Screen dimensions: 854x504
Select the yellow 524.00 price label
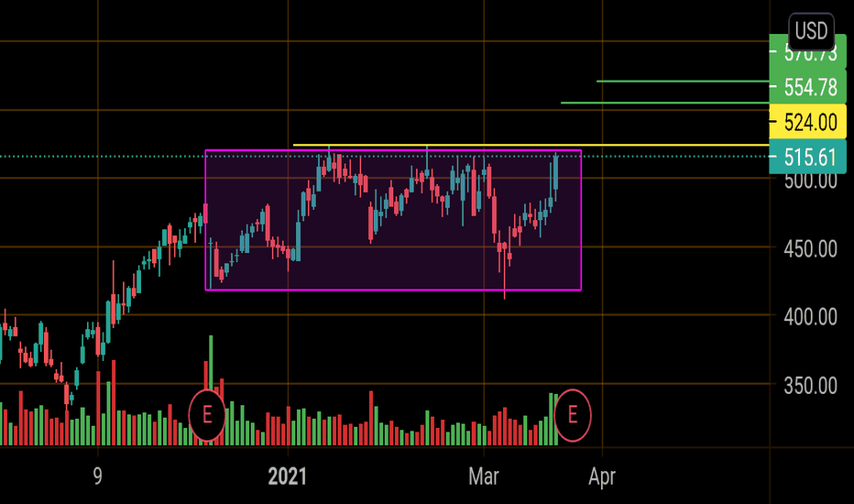(808, 122)
